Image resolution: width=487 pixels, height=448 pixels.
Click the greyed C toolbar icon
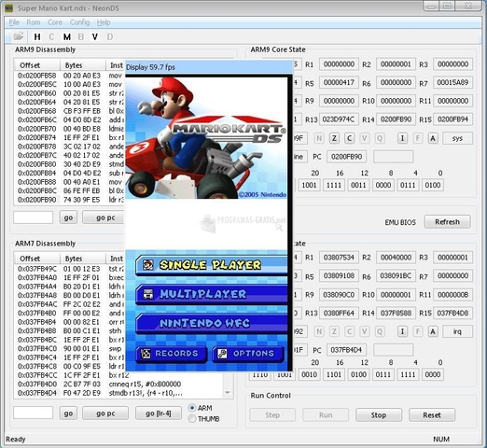(x=51, y=37)
